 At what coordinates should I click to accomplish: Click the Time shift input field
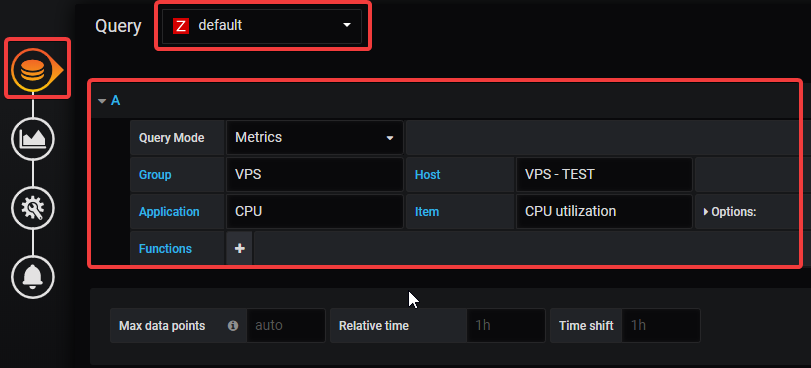(x=661, y=326)
